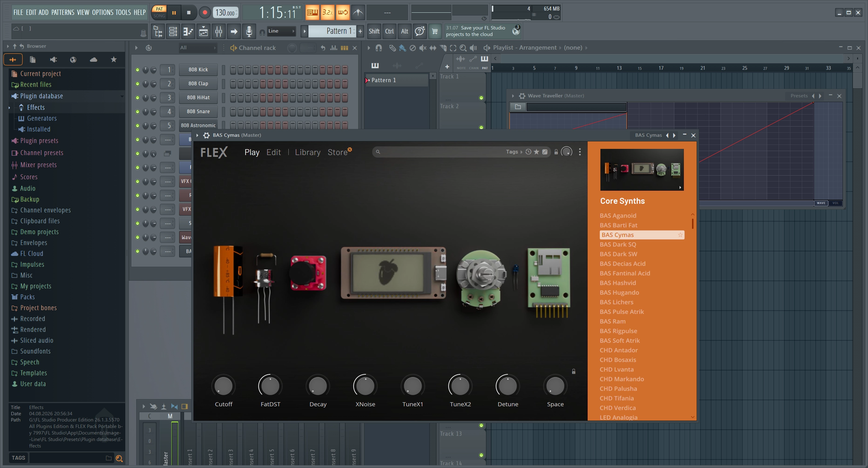Open the Piano roll from the toolbar
868x468 pixels.
click(188, 31)
